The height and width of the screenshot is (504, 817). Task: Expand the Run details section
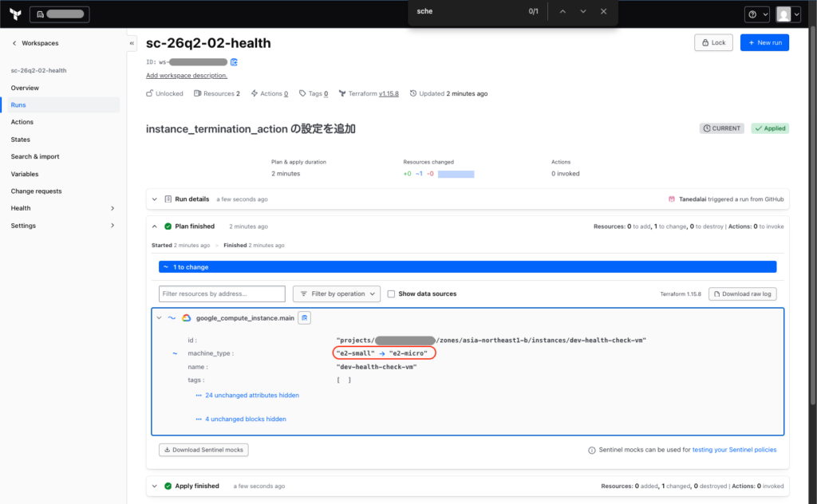[x=154, y=199]
